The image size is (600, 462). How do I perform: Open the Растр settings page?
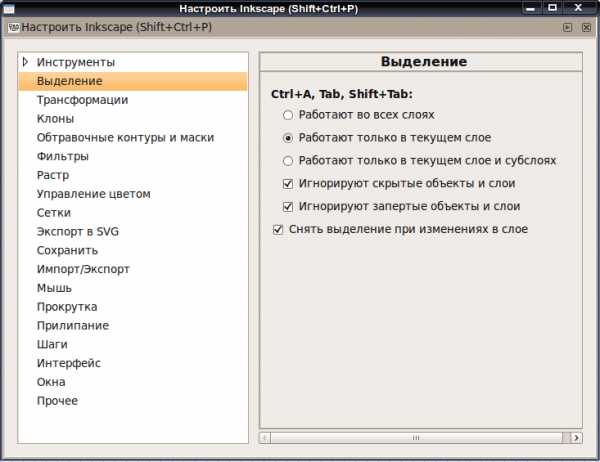pyautogui.click(x=53, y=175)
